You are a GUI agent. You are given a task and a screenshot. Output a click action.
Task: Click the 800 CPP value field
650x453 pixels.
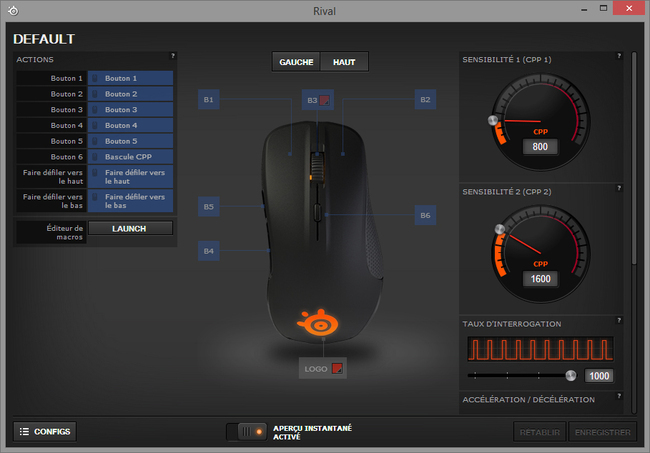coord(540,147)
